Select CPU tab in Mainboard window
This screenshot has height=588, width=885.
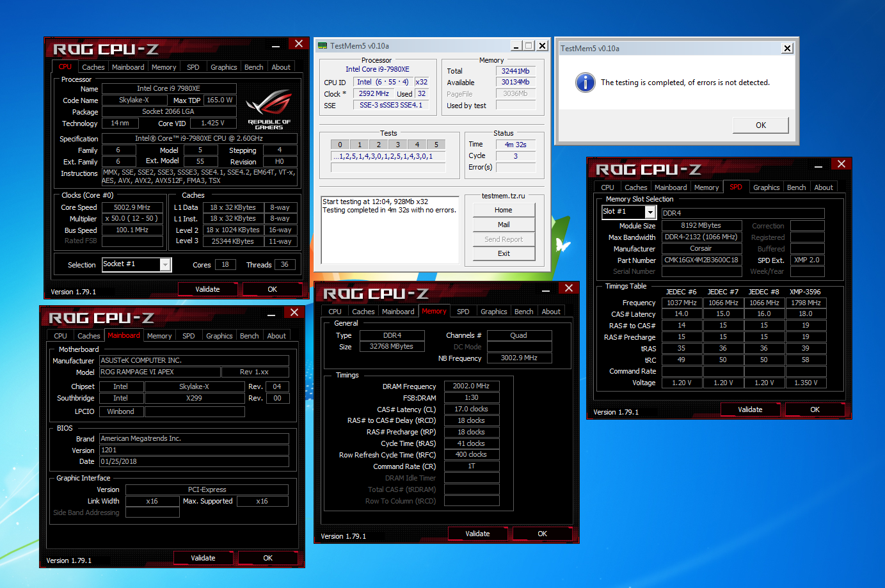60,336
